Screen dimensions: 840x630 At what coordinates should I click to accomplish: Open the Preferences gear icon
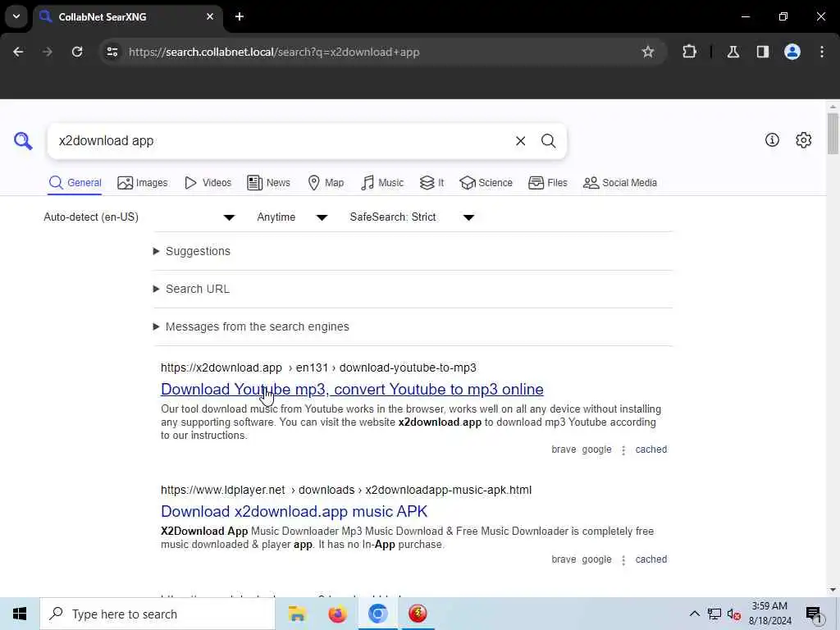(x=803, y=140)
